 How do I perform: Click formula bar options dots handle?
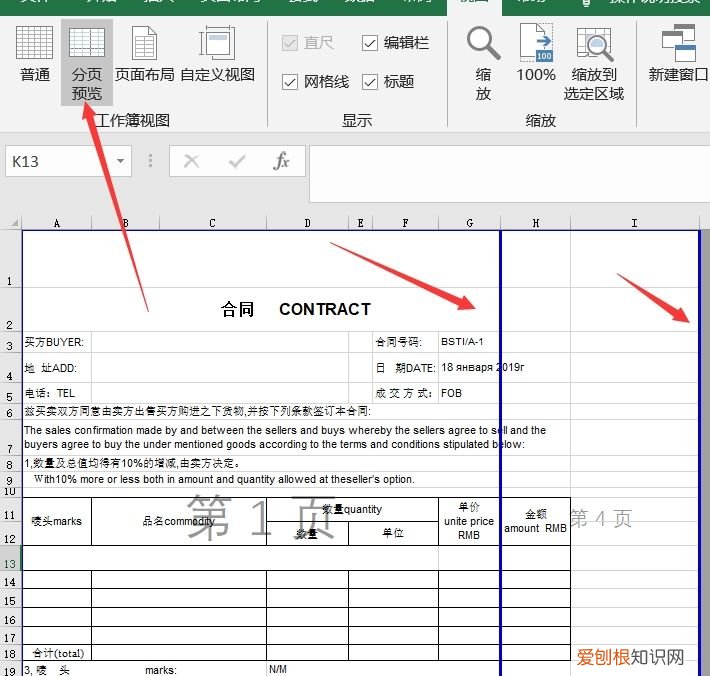tap(150, 161)
